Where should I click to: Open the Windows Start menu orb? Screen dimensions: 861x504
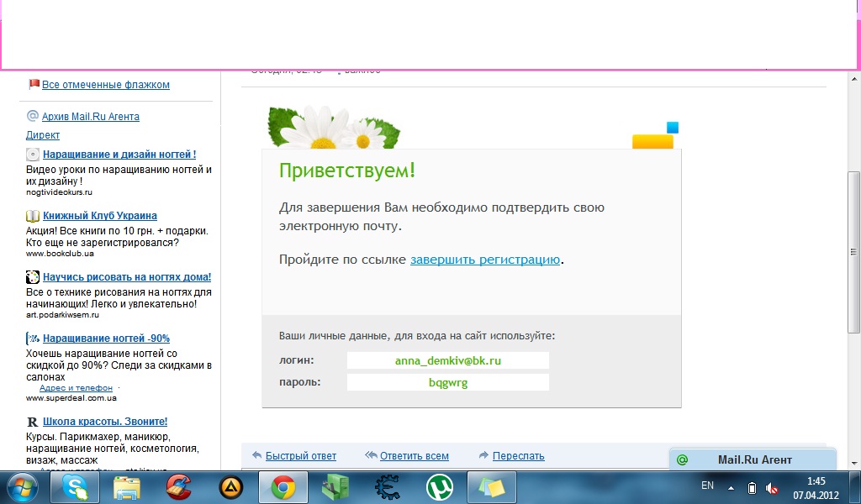22,487
